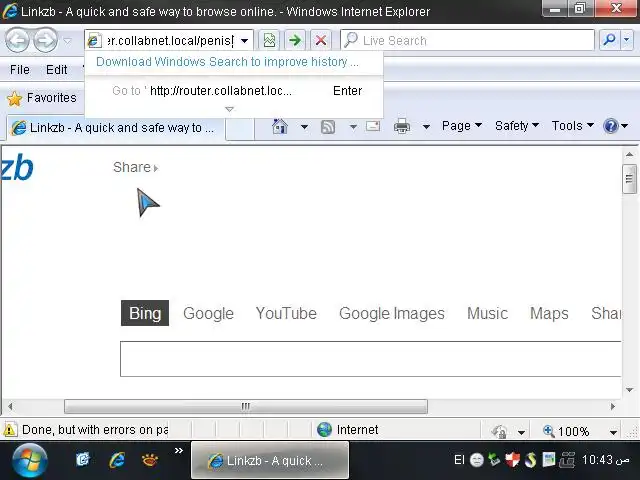
Task: Click the Internet security zone globe
Action: [324, 429]
